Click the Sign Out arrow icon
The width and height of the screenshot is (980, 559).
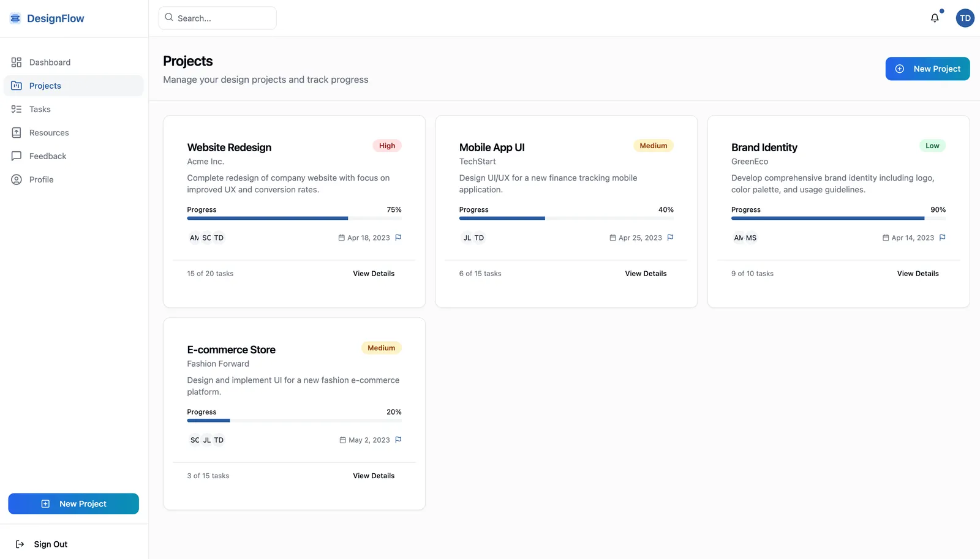click(20, 544)
